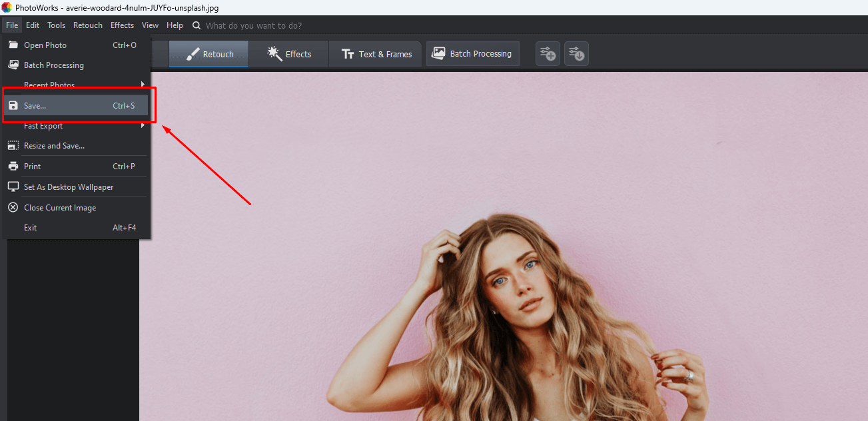Switch to the Retouch tab
The height and width of the screenshot is (421, 868).
point(209,54)
